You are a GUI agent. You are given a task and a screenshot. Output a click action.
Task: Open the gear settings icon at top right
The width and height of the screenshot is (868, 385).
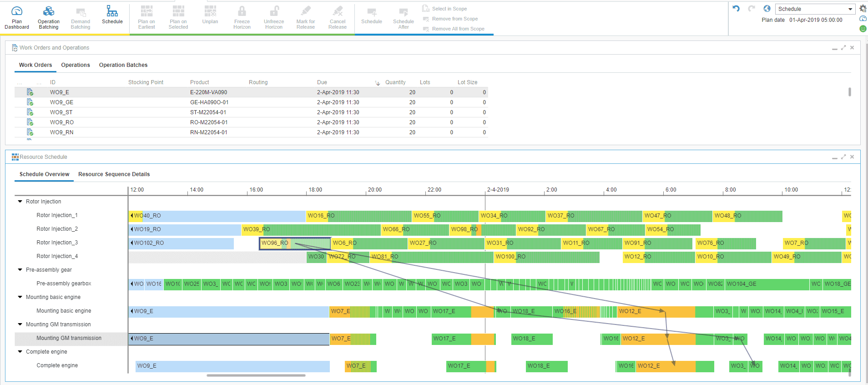pyautogui.click(x=863, y=9)
